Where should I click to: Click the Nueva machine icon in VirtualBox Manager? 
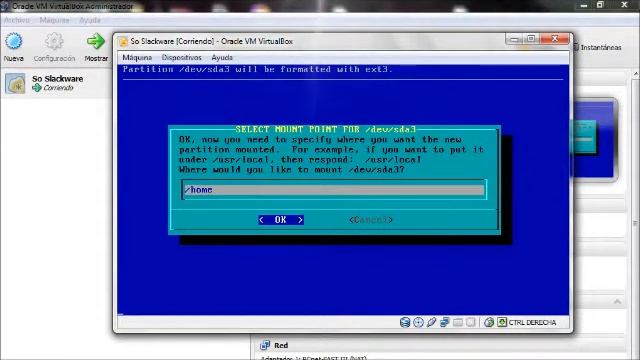(x=13, y=41)
